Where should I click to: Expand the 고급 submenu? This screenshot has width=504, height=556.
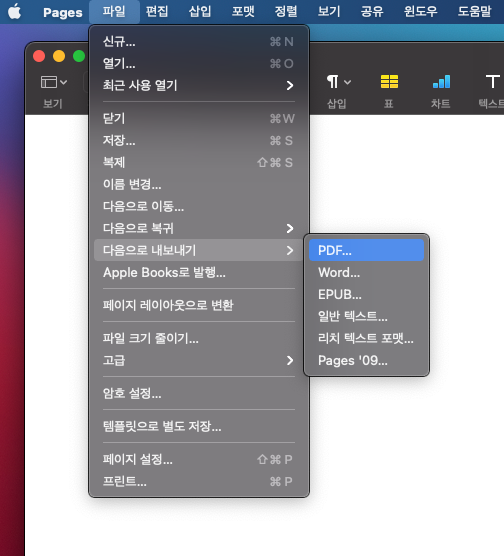click(199, 360)
